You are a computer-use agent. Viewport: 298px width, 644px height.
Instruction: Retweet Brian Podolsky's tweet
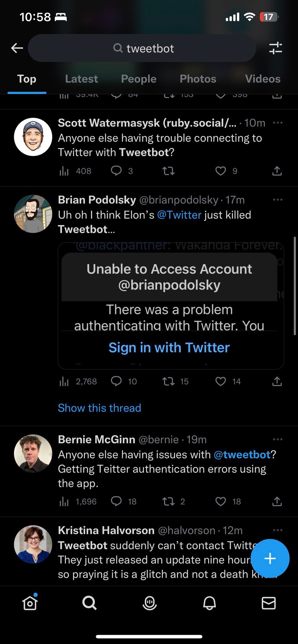[168, 381]
